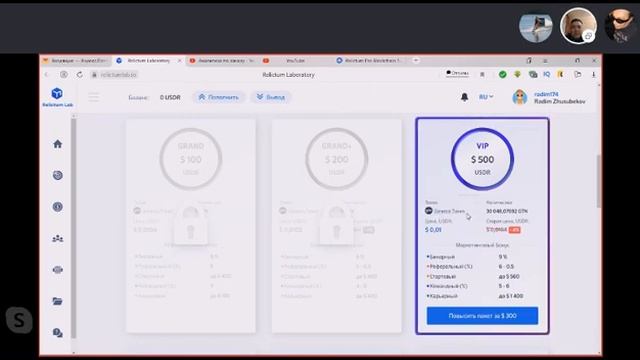
Task: Switch to the third browser tab with red icon
Action: [222, 60]
